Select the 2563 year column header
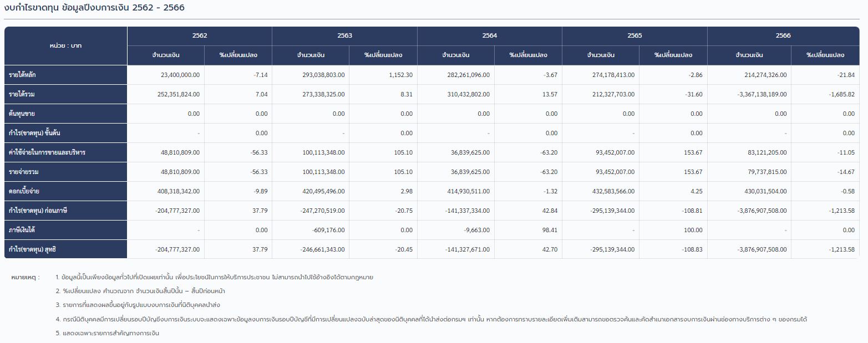868x343 pixels. click(x=344, y=35)
